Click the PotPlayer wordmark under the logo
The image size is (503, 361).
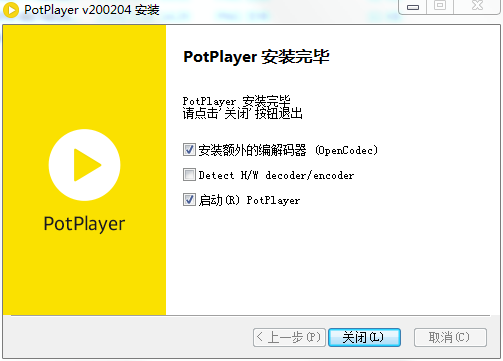(84, 224)
